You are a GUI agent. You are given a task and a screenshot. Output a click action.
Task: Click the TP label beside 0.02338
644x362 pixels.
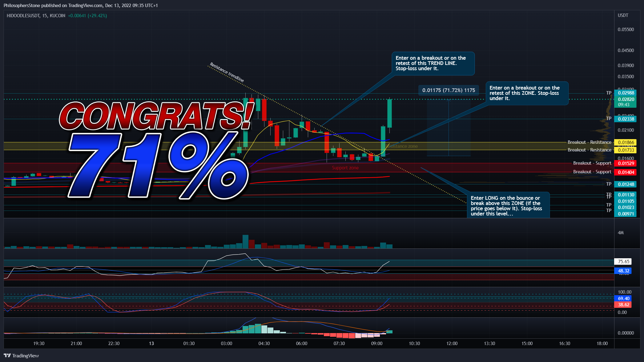[x=609, y=119]
